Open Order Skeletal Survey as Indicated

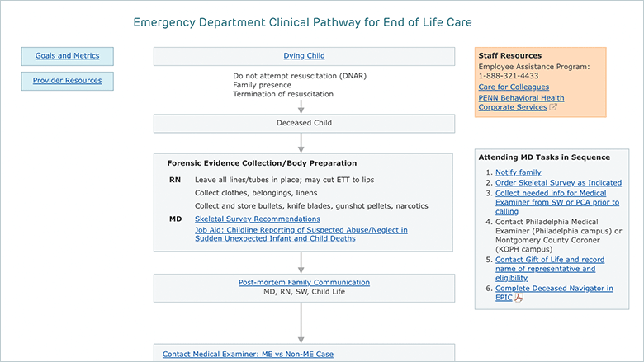559,183
